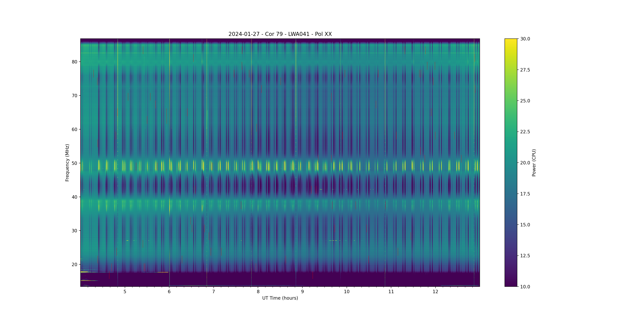Click the 'UT Time (hours)' x-axis label
The height and width of the screenshot is (322, 644).
pyautogui.click(x=280, y=298)
